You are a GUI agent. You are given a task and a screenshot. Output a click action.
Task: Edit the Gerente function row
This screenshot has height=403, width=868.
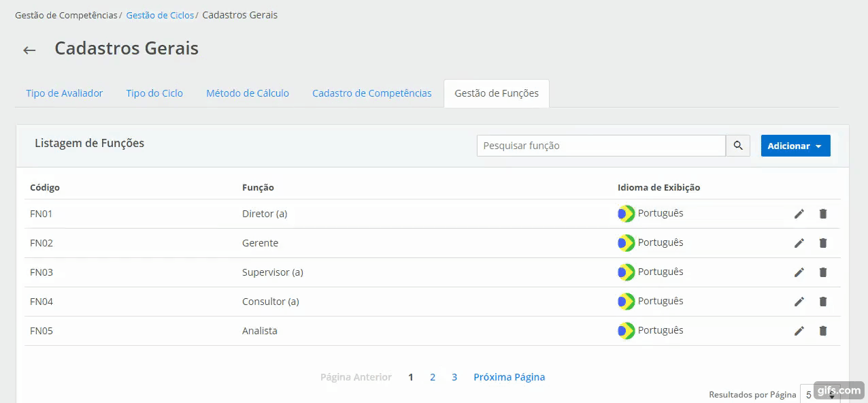[799, 243]
